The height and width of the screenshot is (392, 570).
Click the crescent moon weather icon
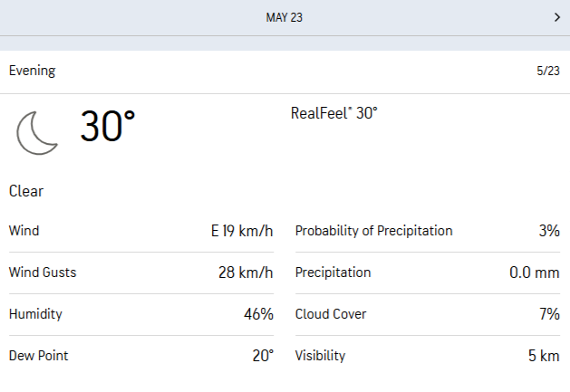[37, 132]
